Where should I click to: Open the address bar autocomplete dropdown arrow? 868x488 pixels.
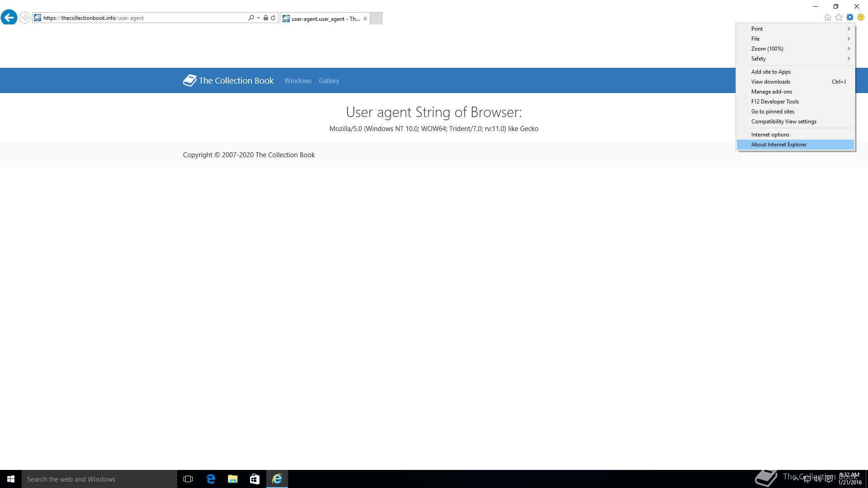258,18
